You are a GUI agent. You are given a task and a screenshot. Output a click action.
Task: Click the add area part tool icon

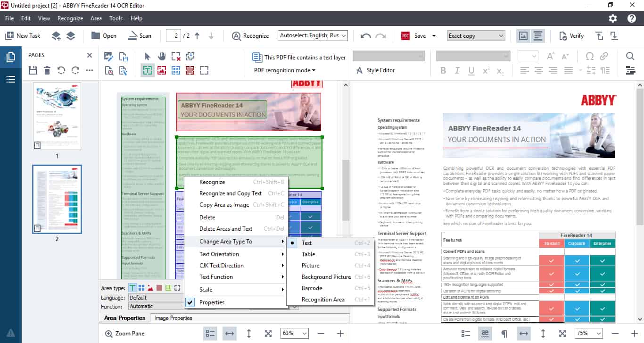(x=190, y=57)
